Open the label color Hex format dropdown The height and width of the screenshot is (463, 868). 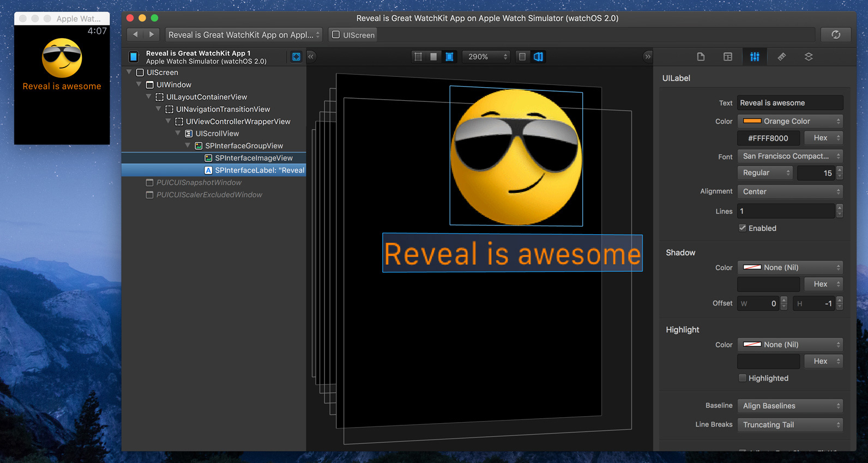(x=824, y=138)
